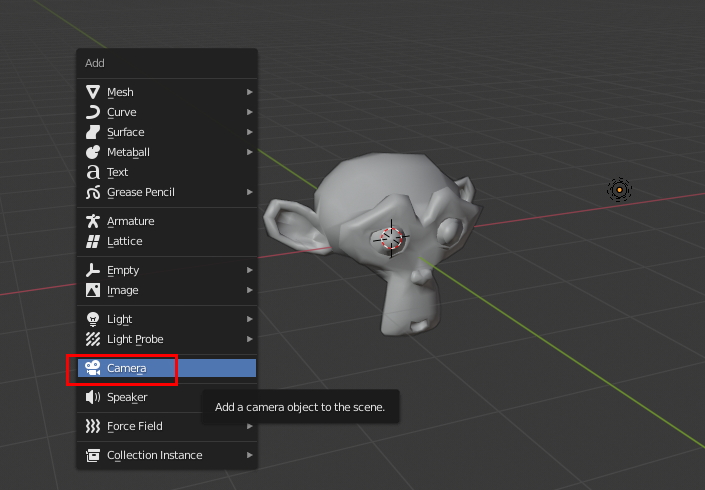This screenshot has width=705, height=490.
Task: Click the Surface icon in Add menu
Action: (93, 132)
